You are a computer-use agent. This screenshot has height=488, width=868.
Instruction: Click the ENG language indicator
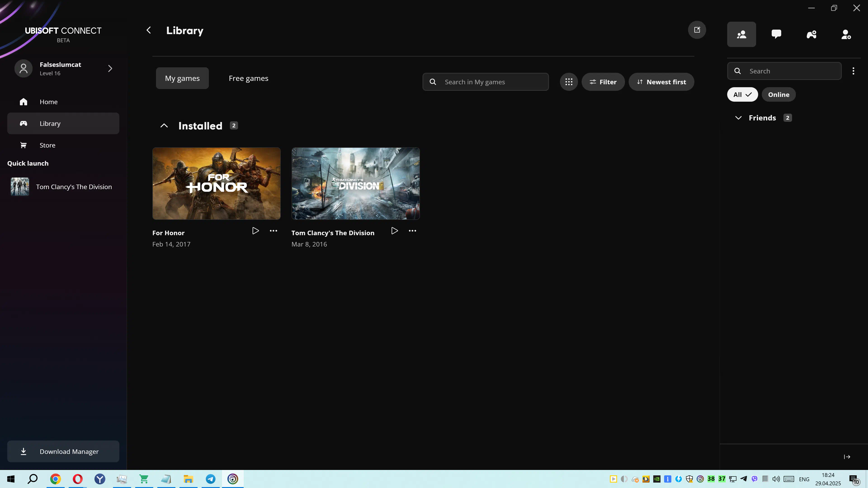804,479
